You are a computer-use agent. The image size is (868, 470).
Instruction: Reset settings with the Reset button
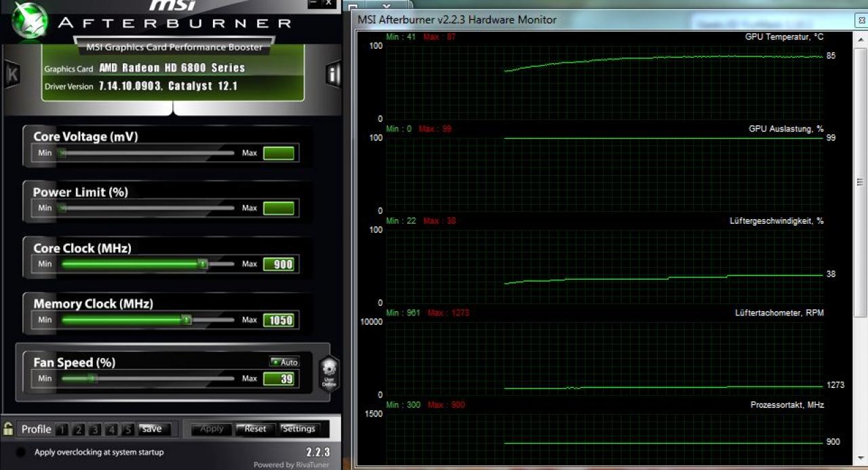[255, 429]
